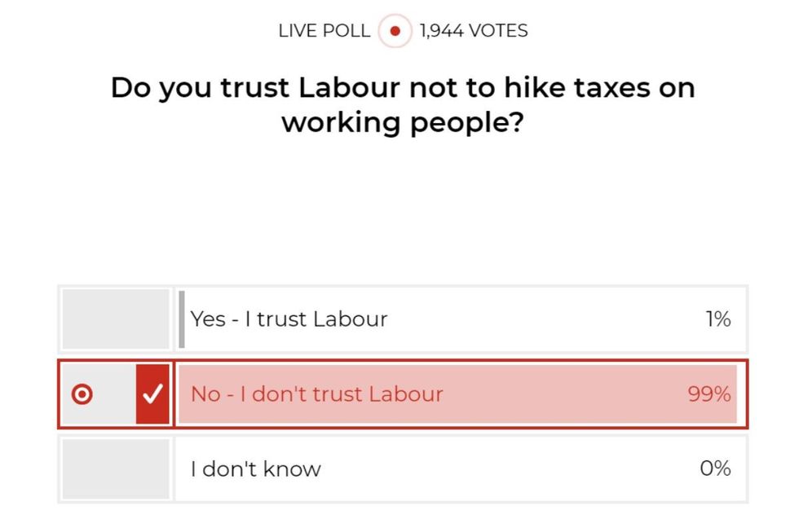Click the "1,944" vote number
Viewport: 799px width, 532px height.
443,31
